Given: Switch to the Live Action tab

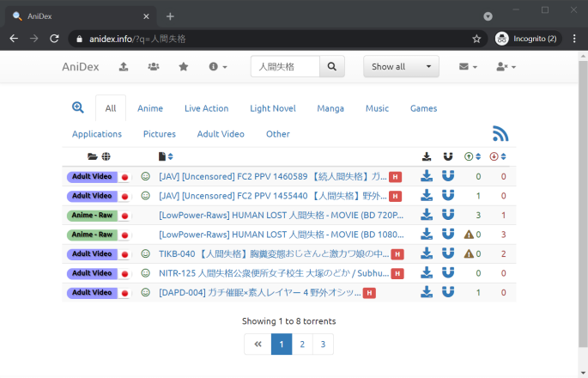Looking at the screenshot, I should 206,108.
